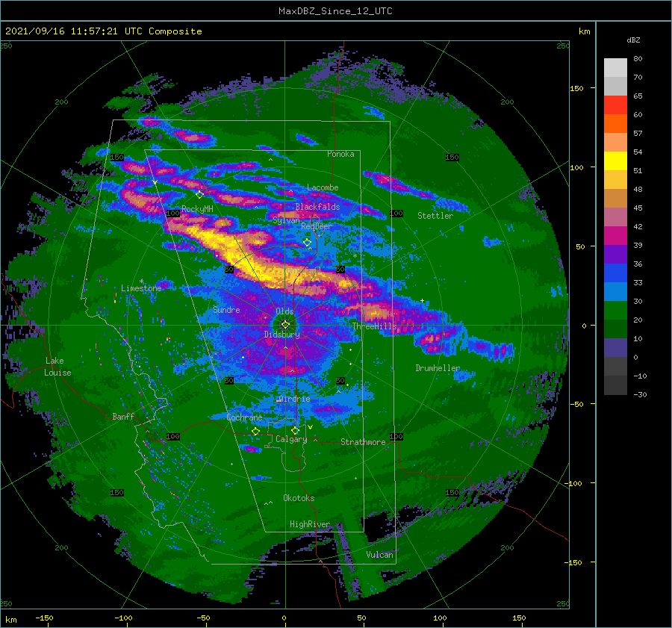Viewport: 672px width, 628px height.
Task: Click the Strathmore label
Action: pos(363,442)
